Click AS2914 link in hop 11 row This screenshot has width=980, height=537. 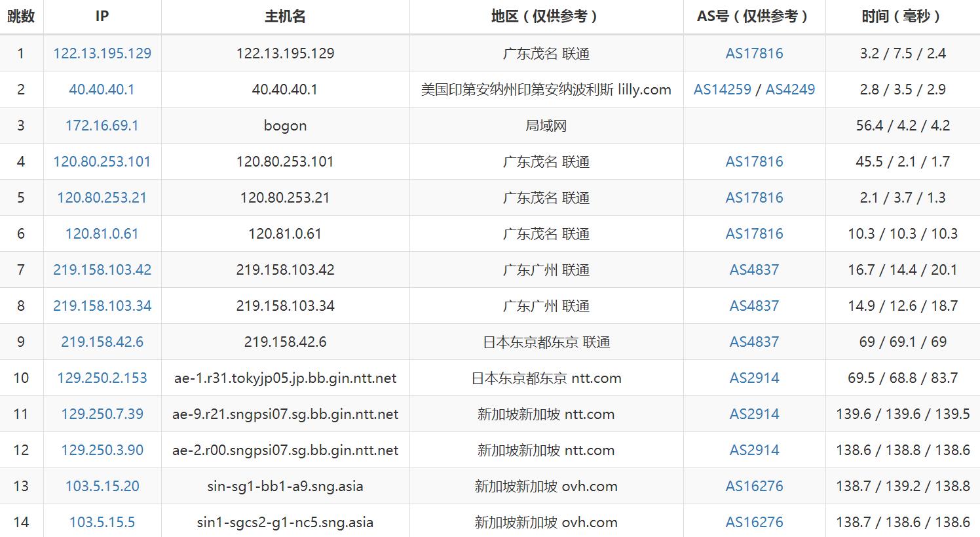click(x=755, y=414)
